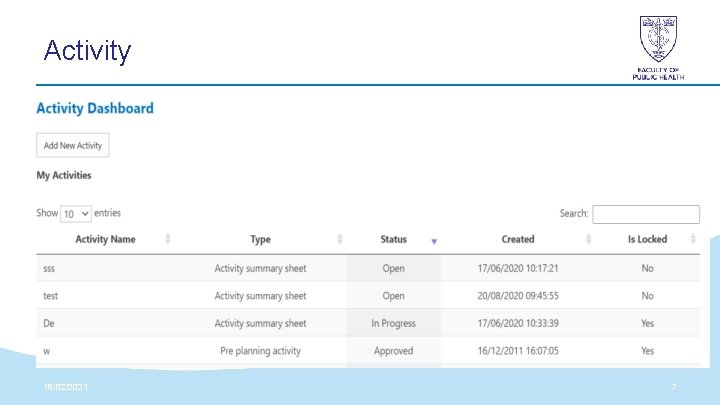Select the 'w' activity name cell
The width and height of the screenshot is (720, 405).
point(47,351)
